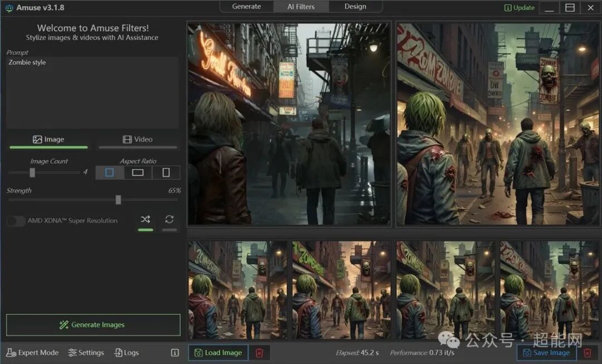Switch to Image mode
The image size is (602, 364).
click(48, 139)
